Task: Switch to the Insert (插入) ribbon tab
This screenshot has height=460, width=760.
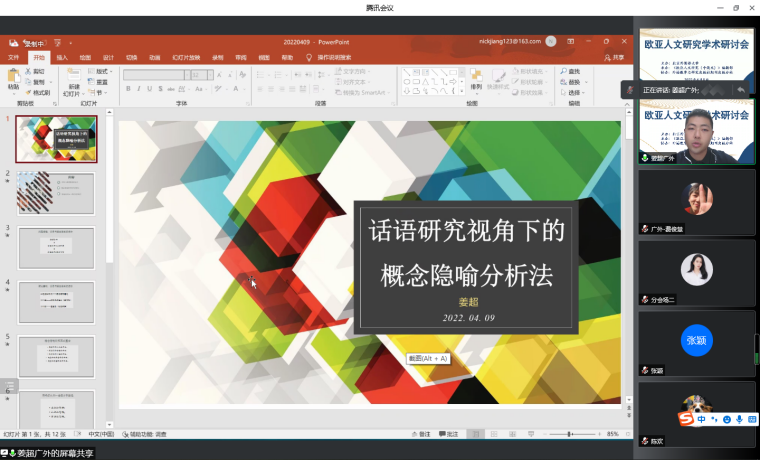Action: coord(62,57)
